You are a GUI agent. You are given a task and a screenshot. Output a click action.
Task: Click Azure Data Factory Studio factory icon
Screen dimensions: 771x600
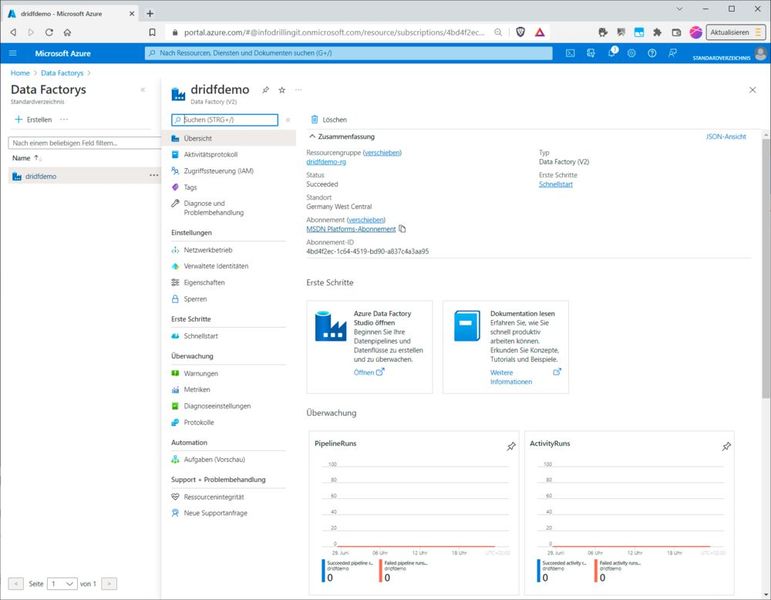(x=330, y=326)
